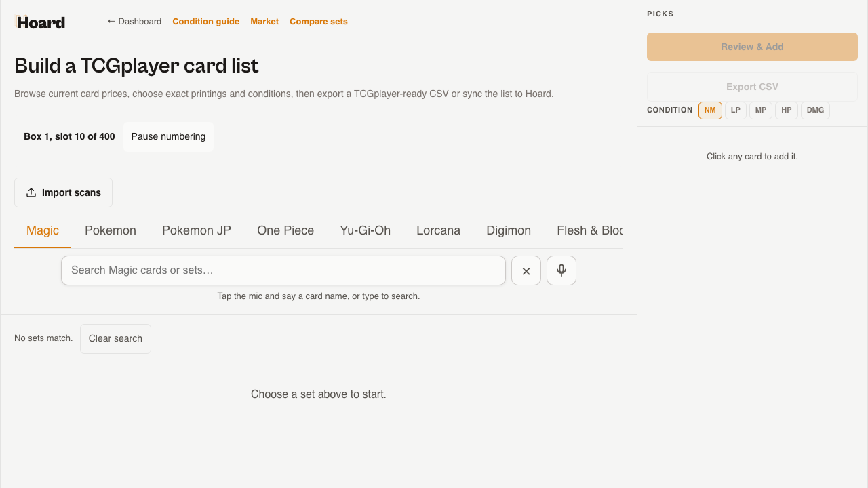The height and width of the screenshot is (488, 868).
Task: Open the Yu-Gi-Oh tab
Action: click(x=366, y=230)
